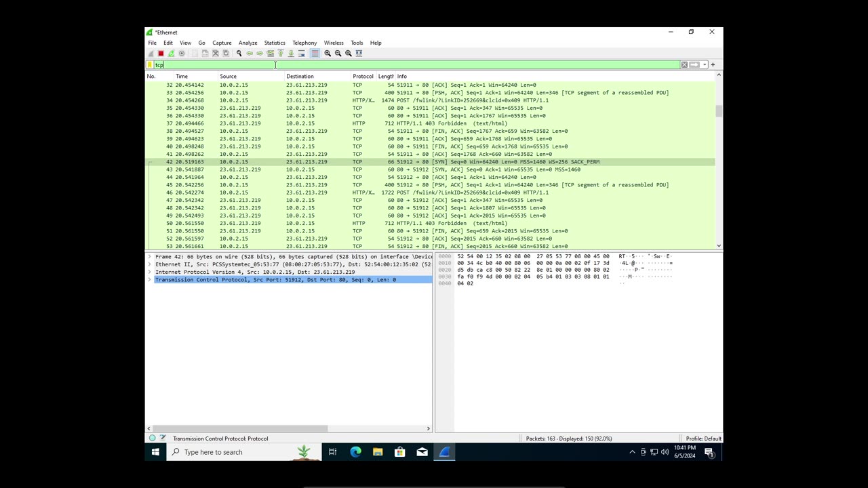Go forward in packet history
This screenshot has height=488, width=868.
260,54
